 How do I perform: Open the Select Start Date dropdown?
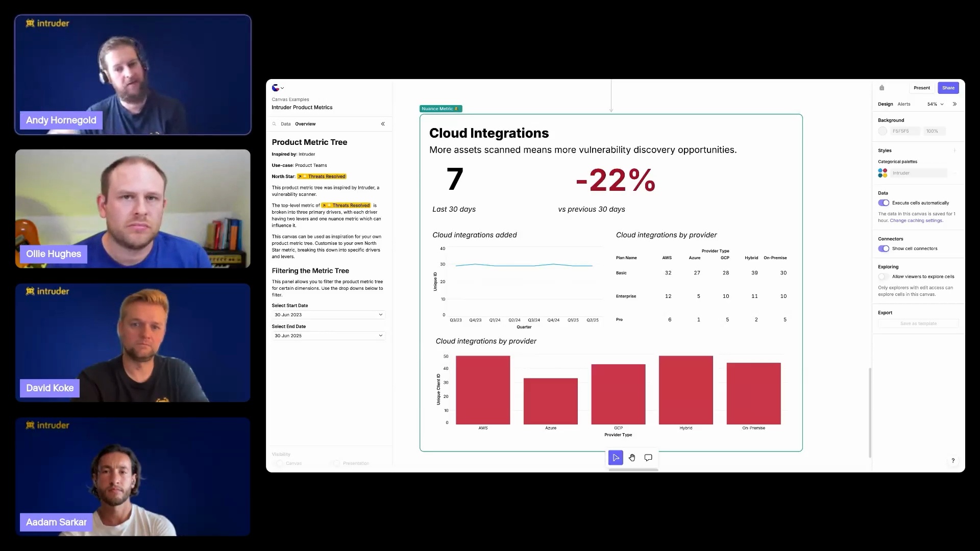(x=328, y=315)
